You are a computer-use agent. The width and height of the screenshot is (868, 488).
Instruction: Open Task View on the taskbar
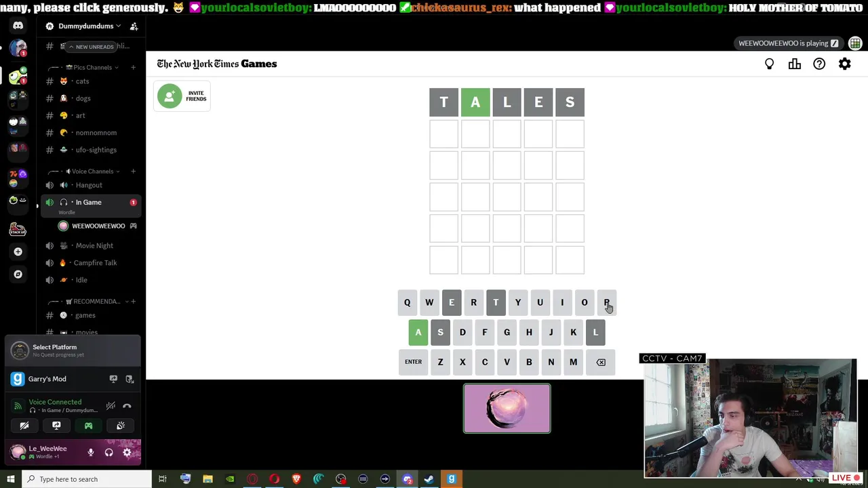tap(163, 479)
